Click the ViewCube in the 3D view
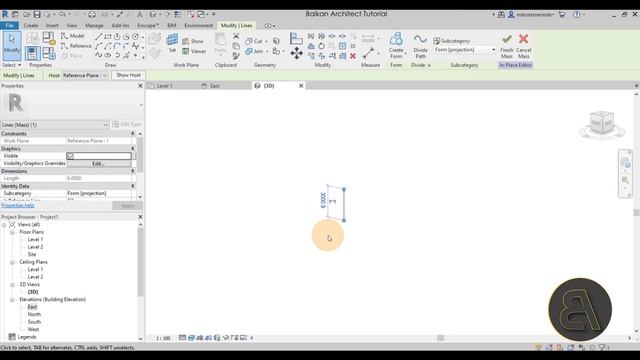This screenshot has height=360, width=640. click(602, 122)
